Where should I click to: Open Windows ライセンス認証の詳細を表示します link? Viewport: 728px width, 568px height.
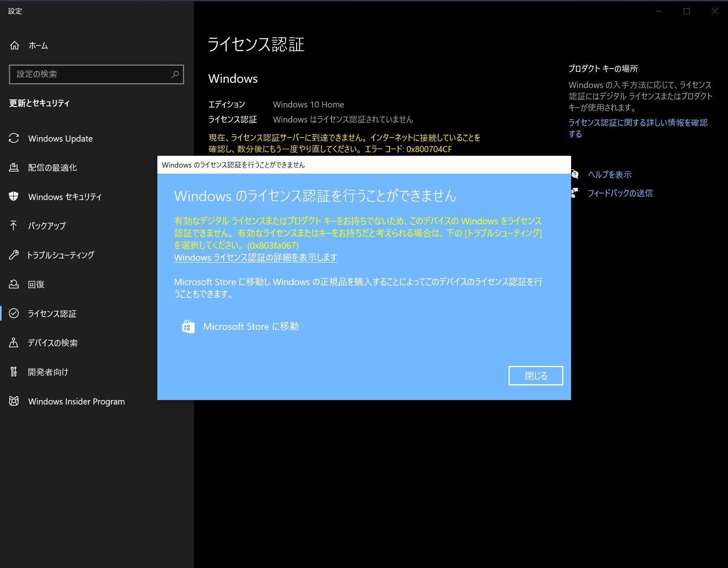click(x=256, y=258)
